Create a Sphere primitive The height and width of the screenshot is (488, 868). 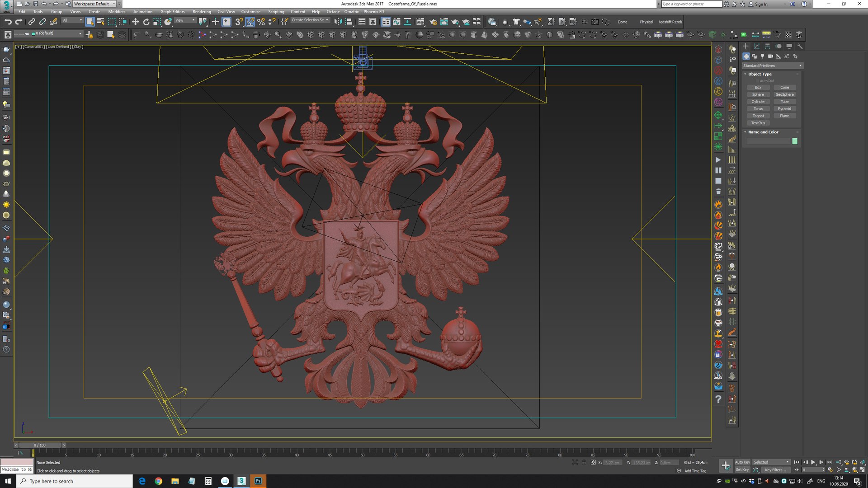pos(758,95)
